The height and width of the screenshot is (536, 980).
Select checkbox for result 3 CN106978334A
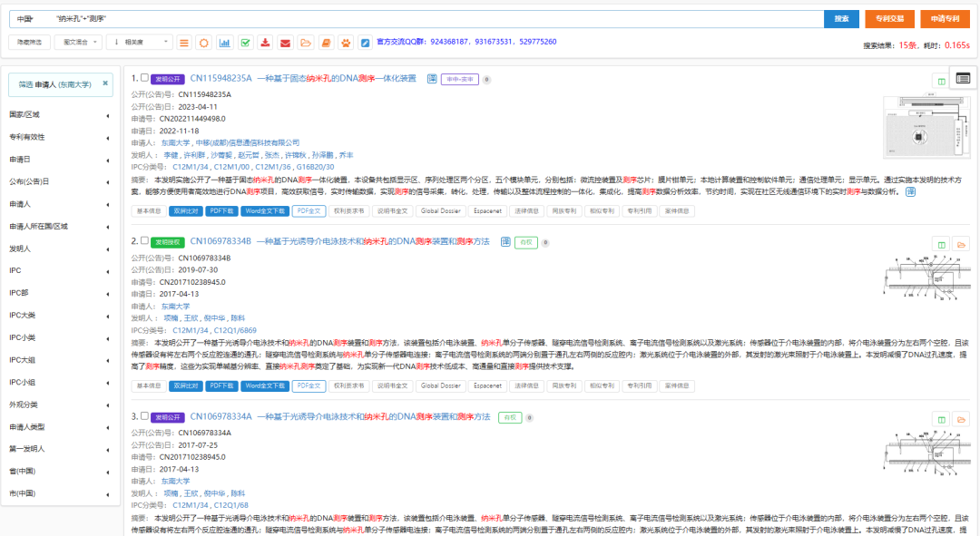click(144, 416)
